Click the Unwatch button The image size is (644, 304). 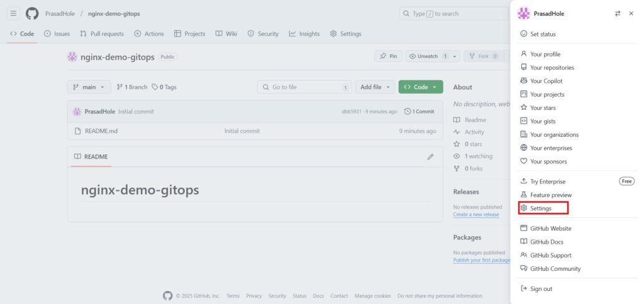point(428,56)
